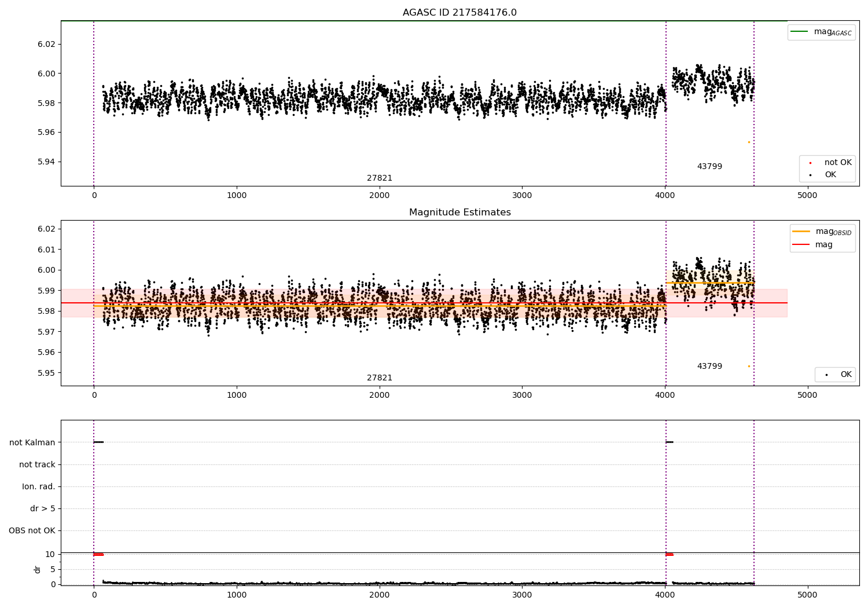Click the 5000 x-tick in AGASC ID plot
This screenshot has height=608, width=868.
[807, 196]
